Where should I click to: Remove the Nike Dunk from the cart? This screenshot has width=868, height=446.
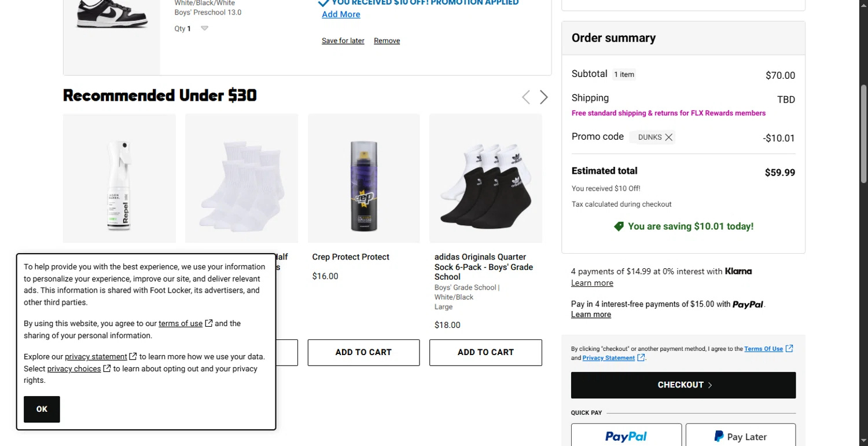(x=387, y=41)
